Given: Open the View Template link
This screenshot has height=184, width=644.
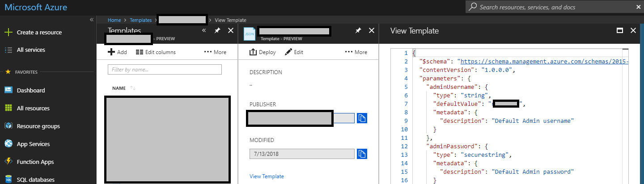Looking at the screenshot, I should [x=267, y=176].
